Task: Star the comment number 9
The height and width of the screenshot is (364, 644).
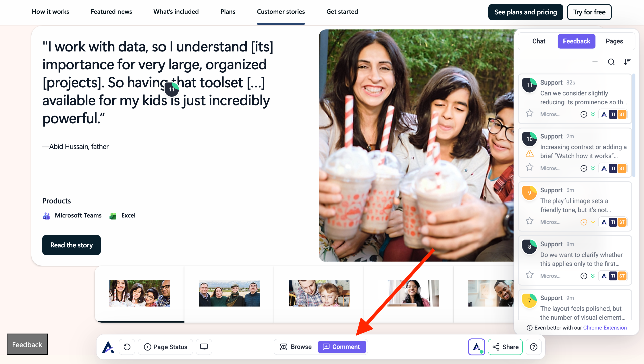Action: click(530, 221)
